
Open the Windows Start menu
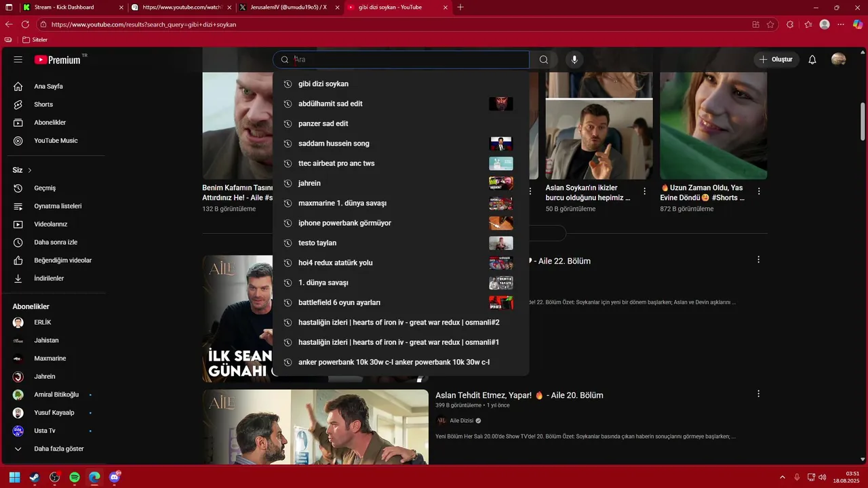click(14, 477)
